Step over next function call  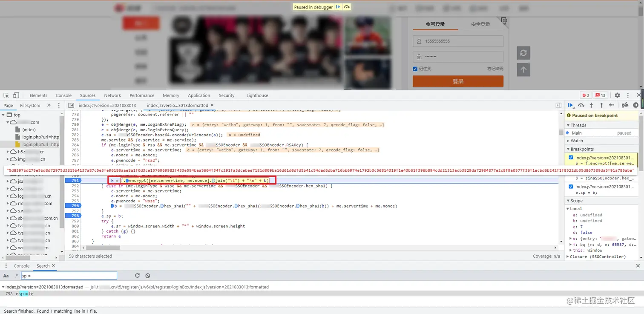click(x=581, y=105)
